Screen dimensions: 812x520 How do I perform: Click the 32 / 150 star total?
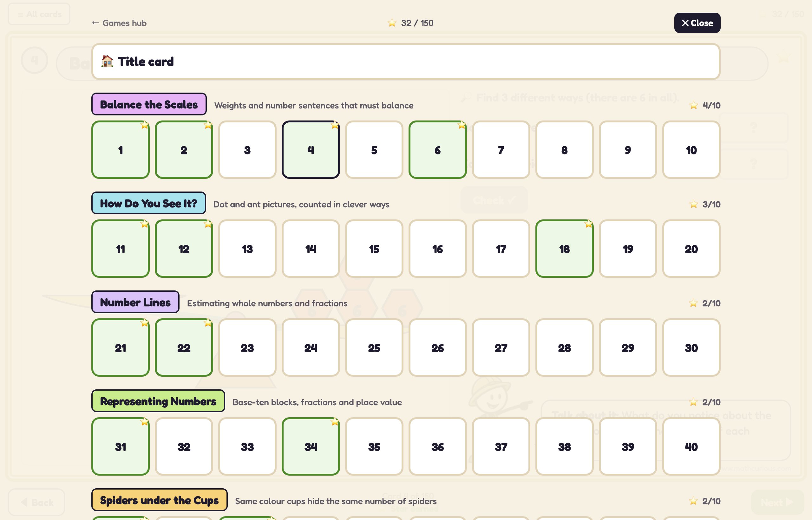click(x=410, y=23)
